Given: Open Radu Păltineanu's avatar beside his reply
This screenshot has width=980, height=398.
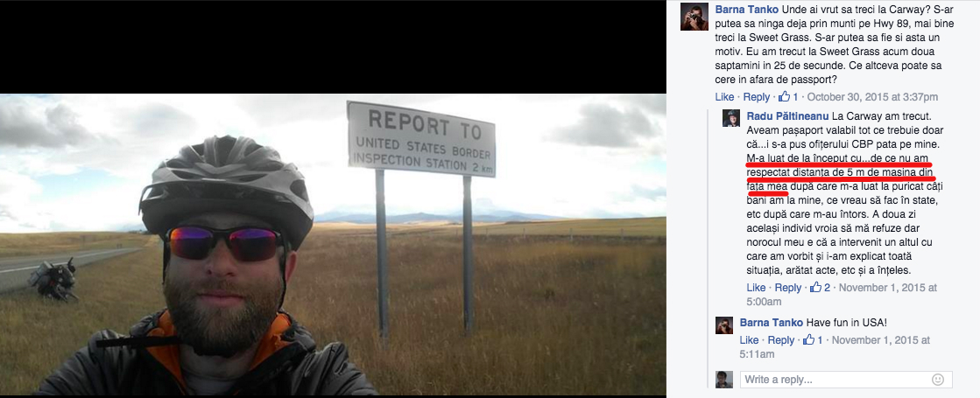Looking at the screenshot, I should (731, 118).
